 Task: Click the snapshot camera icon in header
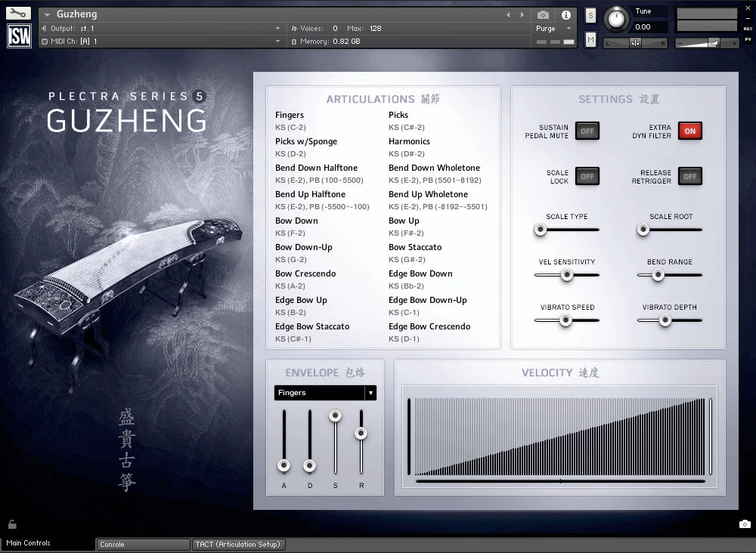pyautogui.click(x=543, y=14)
